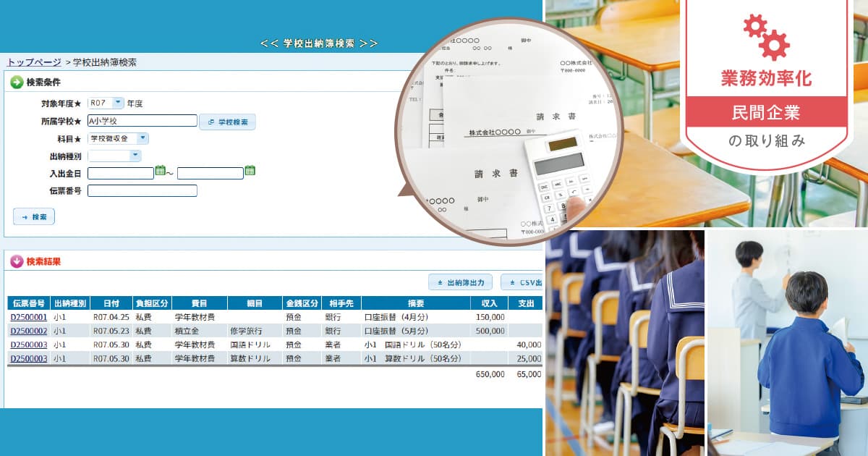
Task: Click the 学校出納簿検索 page title
Action: [x=319, y=43]
